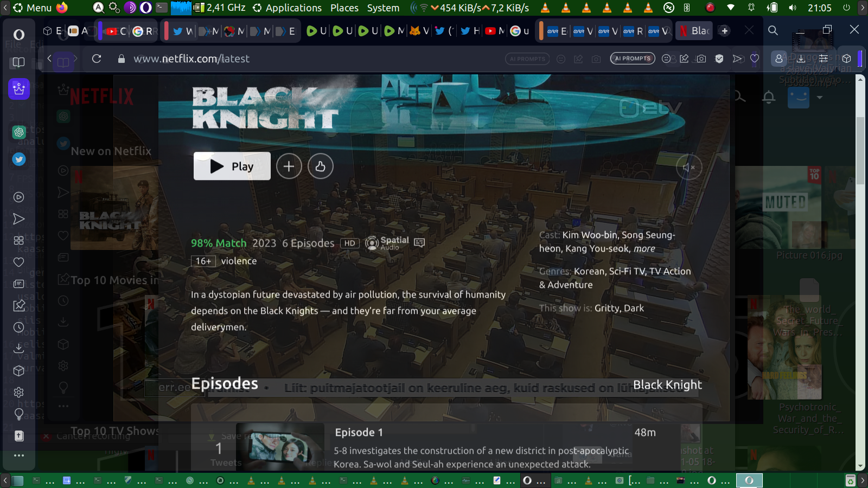Open the address bar downloads icon
This screenshot has height=488, width=868.
tap(801, 59)
